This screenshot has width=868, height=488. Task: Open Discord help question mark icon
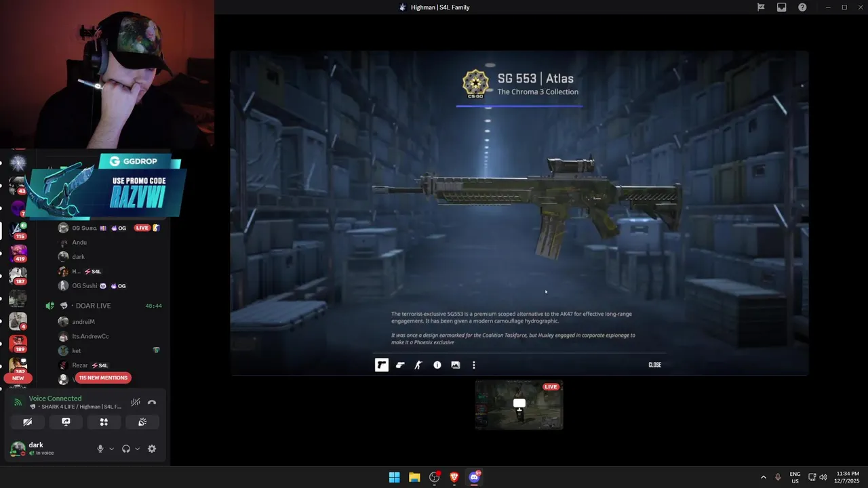802,7
